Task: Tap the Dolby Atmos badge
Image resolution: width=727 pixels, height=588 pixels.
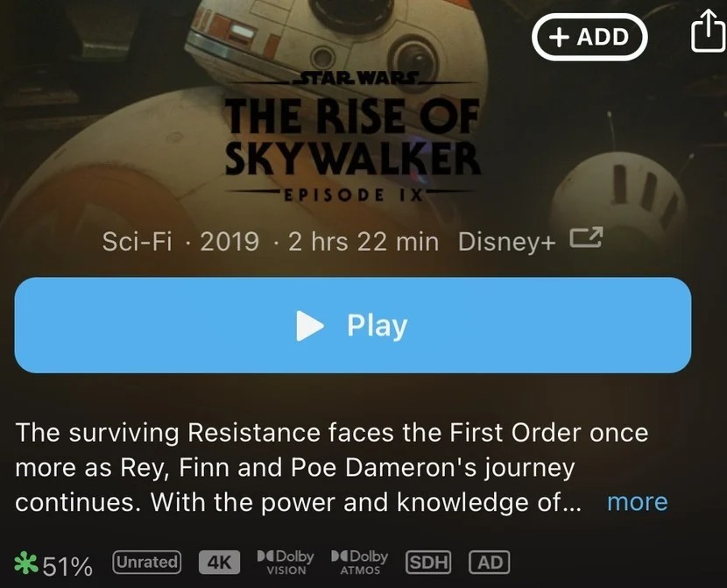Action: click(x=360, y=563)
